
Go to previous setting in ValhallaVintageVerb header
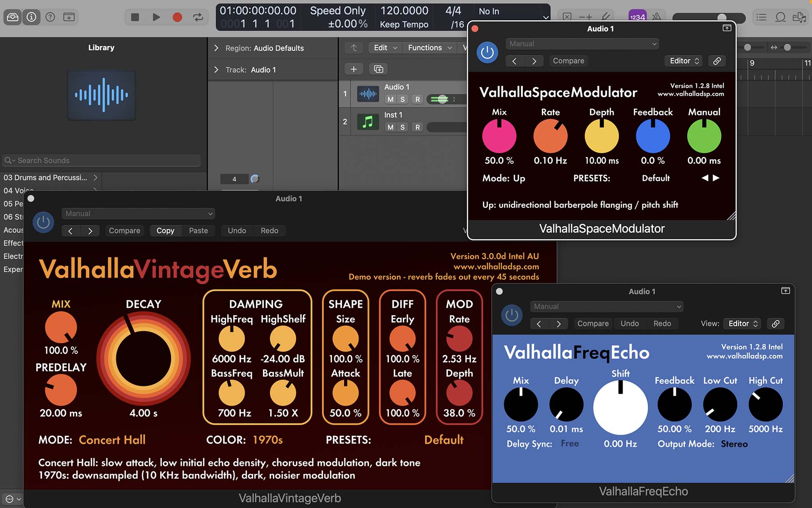click(x=70, y=231)
